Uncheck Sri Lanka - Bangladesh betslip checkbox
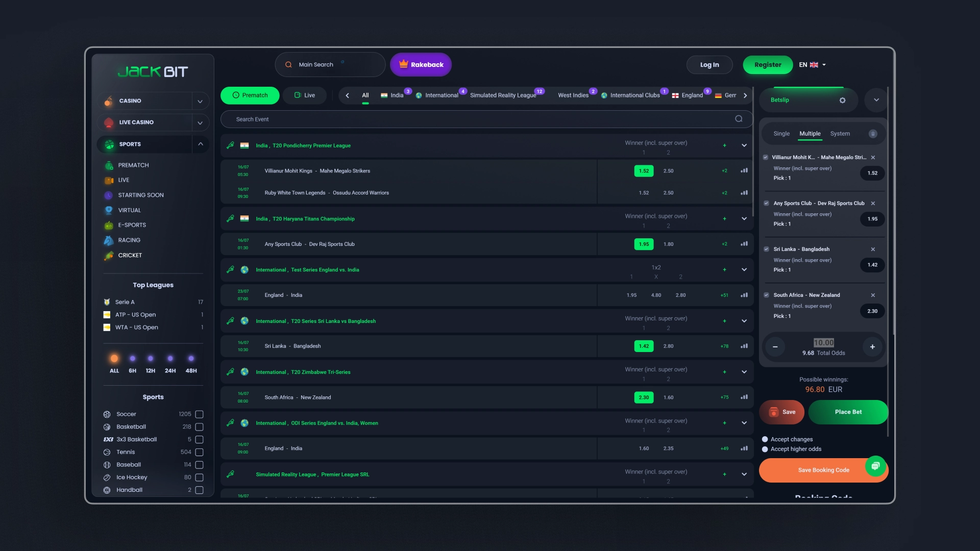980x551 pixels. (x=766, y=249)
